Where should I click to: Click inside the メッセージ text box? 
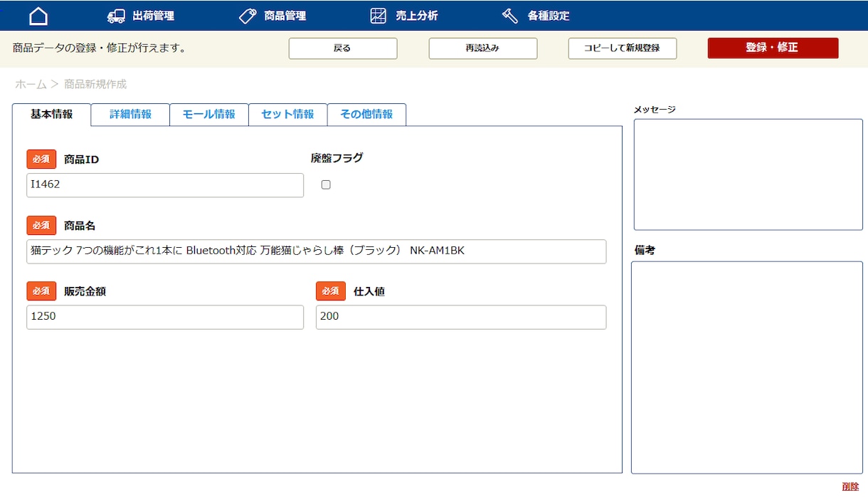tap(748, 174)
